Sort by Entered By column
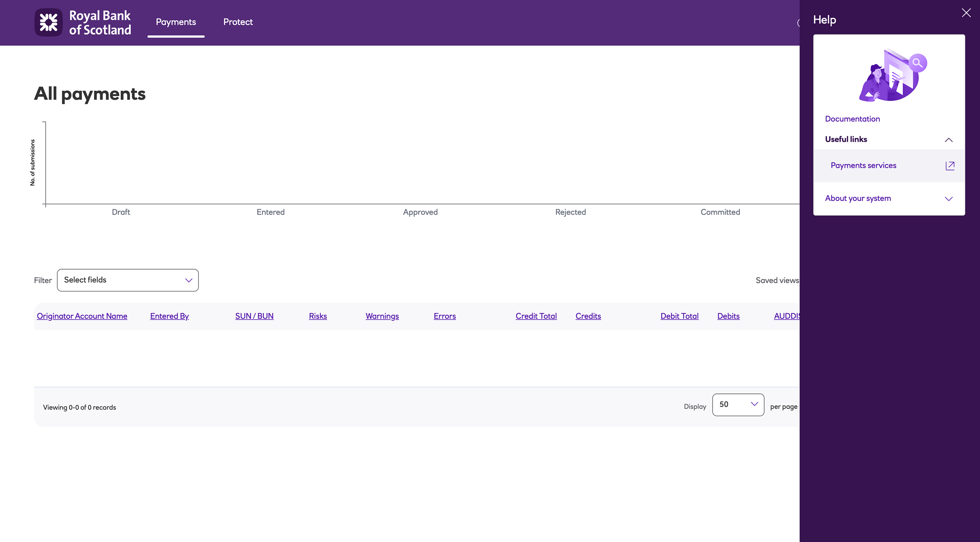Image resolution: width=980 pixels, height=542 pixels. click(169, 316)
